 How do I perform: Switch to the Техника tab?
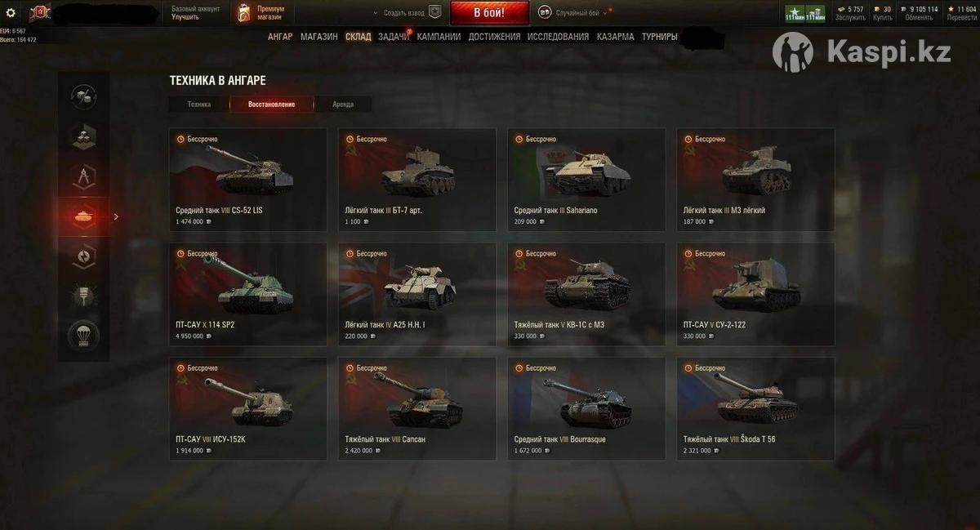click(x=198, y=105)
